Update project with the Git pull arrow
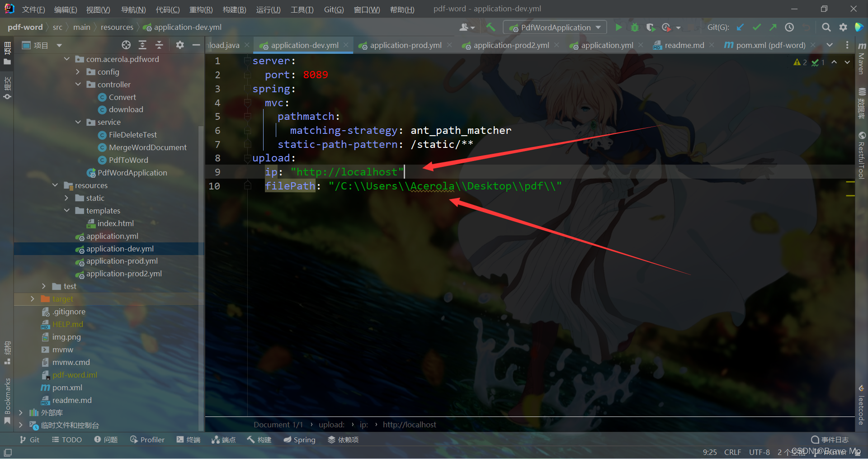This screenshot has height=459, width=868. [x=740, y=28]
